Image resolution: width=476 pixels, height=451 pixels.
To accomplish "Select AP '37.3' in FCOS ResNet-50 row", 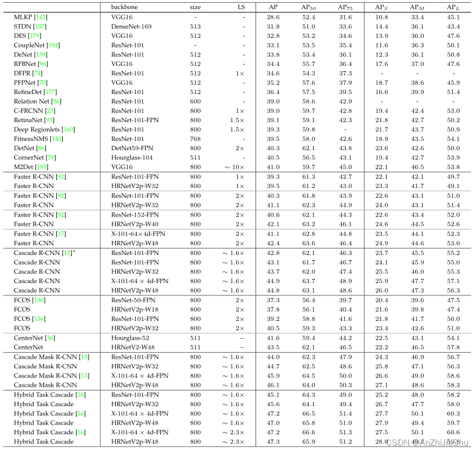I will pyautogui.click(x=273, y=300).
